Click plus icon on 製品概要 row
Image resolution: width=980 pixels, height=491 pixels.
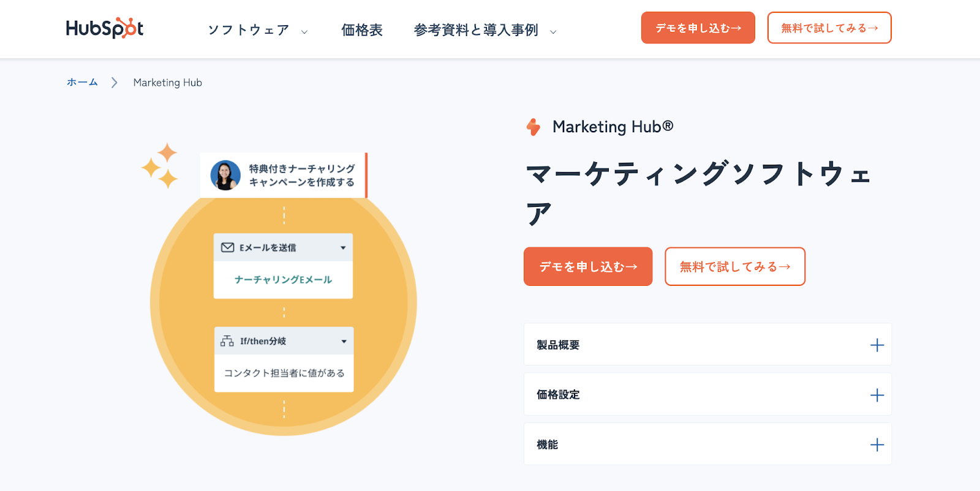877,345
